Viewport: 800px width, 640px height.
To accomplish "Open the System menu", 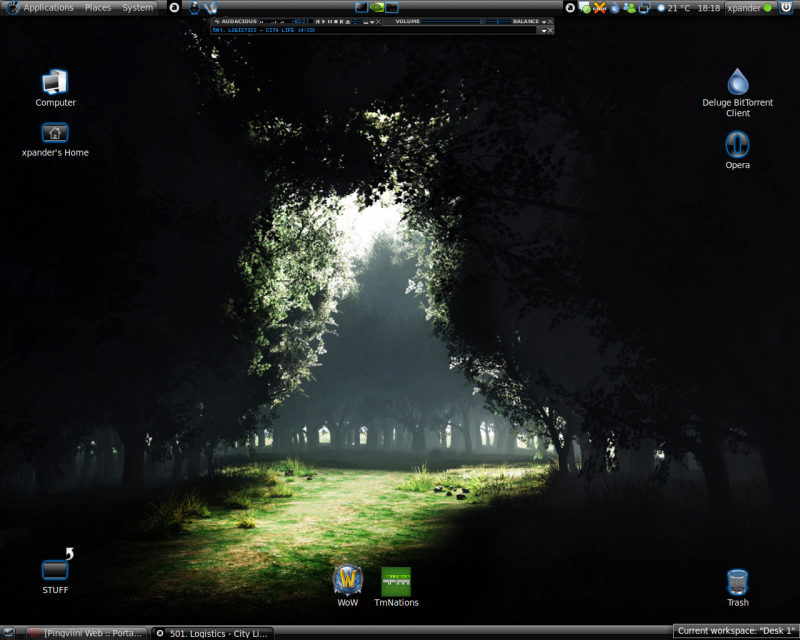I will pos(138,8).
